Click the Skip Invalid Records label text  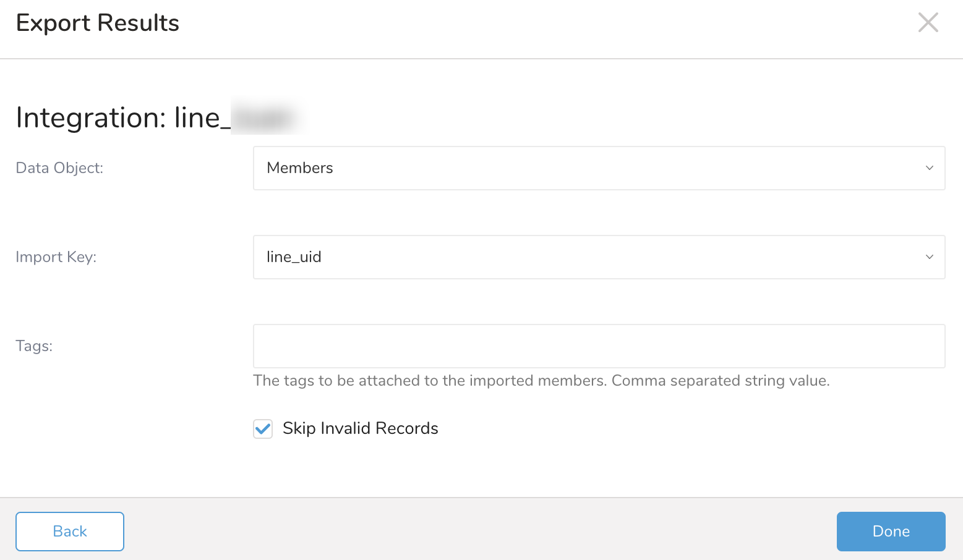point(360,428)
